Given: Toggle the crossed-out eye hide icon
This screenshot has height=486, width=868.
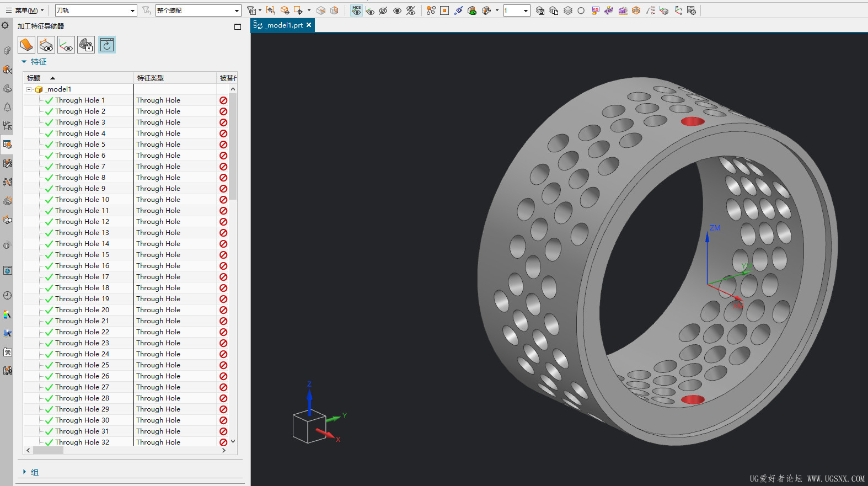Looking at the screenshot, I should tap(383, 10).
